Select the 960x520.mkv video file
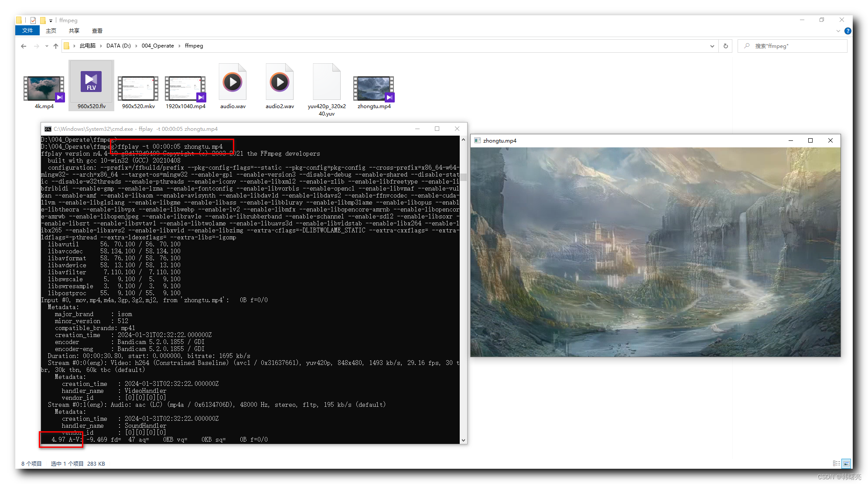Viewport: 868px width, 484px height. (138, 88)
